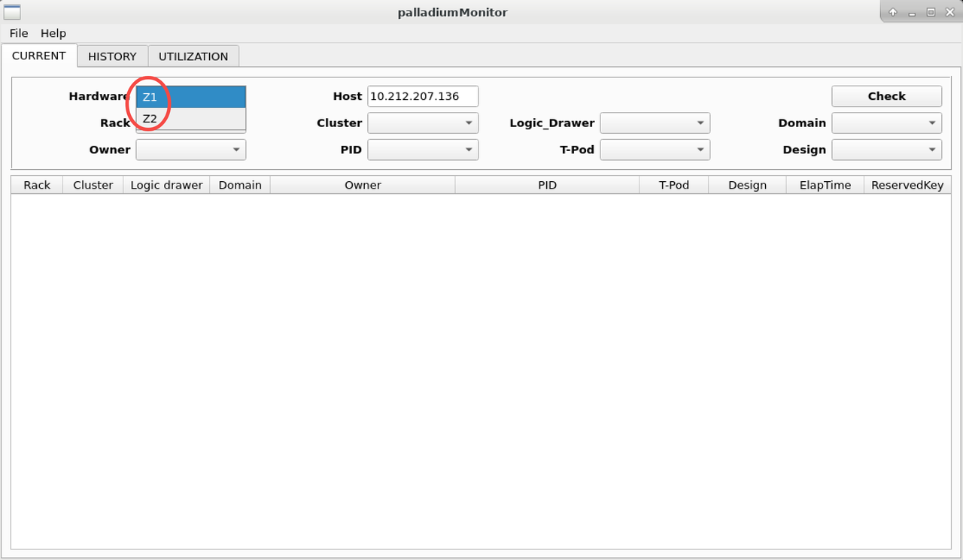Sort by the Design column header
This screenshot has height=560, width=963.
747,185
